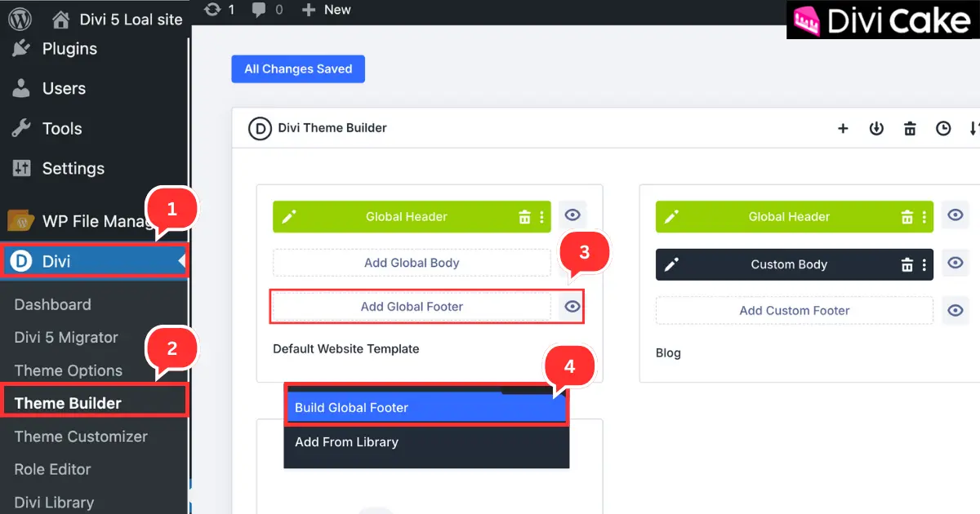Image resolution: width=980 pixels, height=514 pixels.
Task: Toggle Custom Body visibility
Action: click(x=955, y=263)
